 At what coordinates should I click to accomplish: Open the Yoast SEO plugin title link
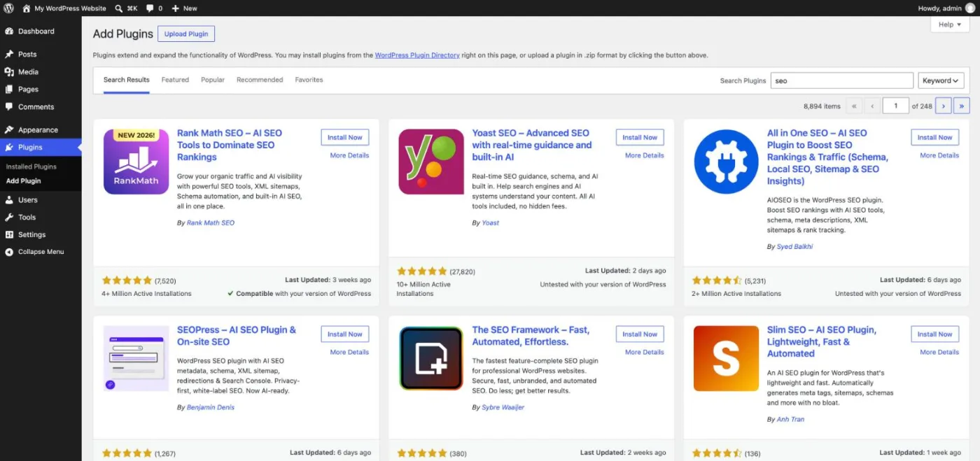(x=532, y=145)
